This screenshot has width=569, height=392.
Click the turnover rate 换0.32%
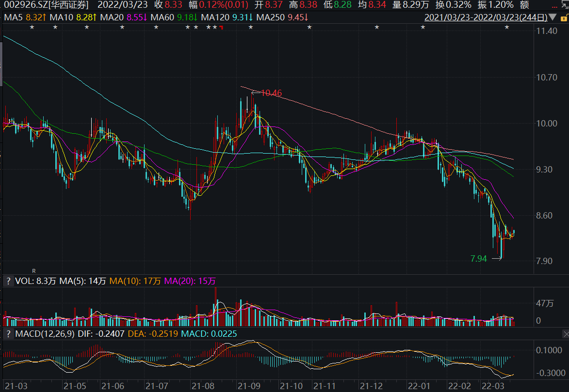(454, 5)
